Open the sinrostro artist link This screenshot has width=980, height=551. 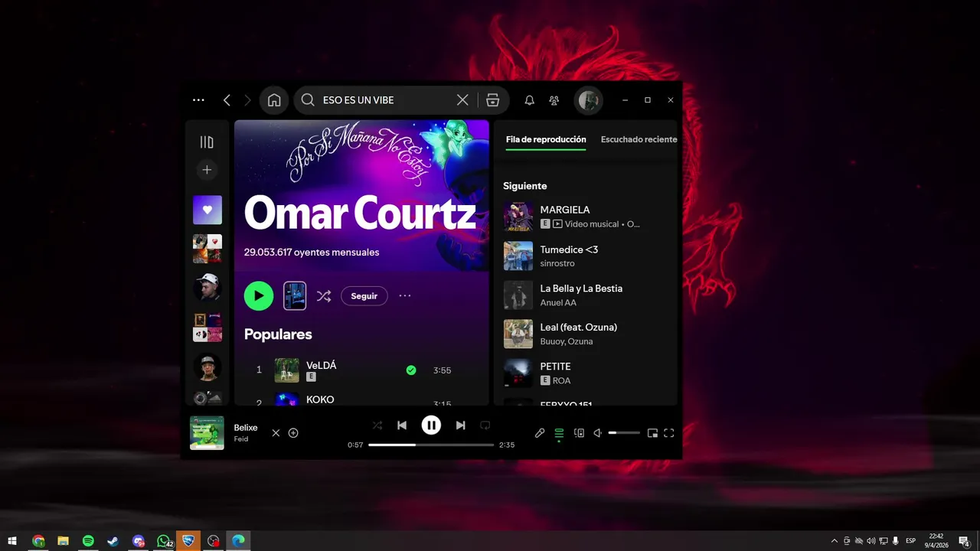click(557, 263)
